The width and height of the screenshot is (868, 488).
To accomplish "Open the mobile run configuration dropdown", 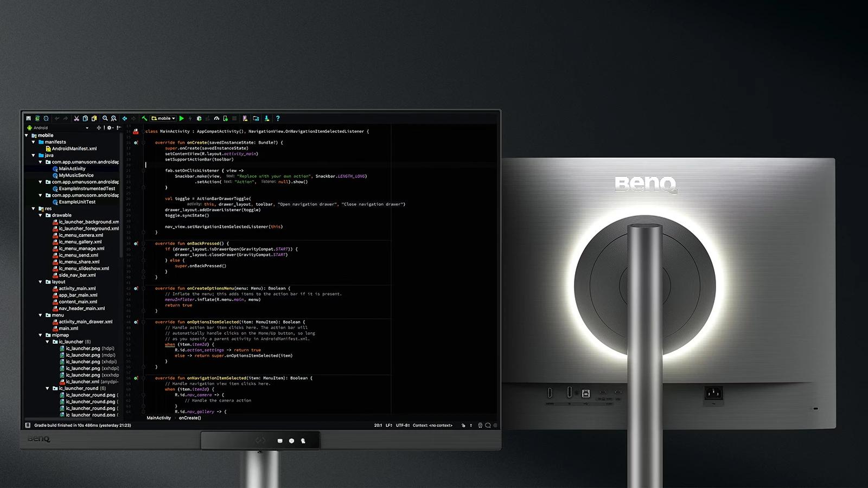I will [x=164, y=118].
